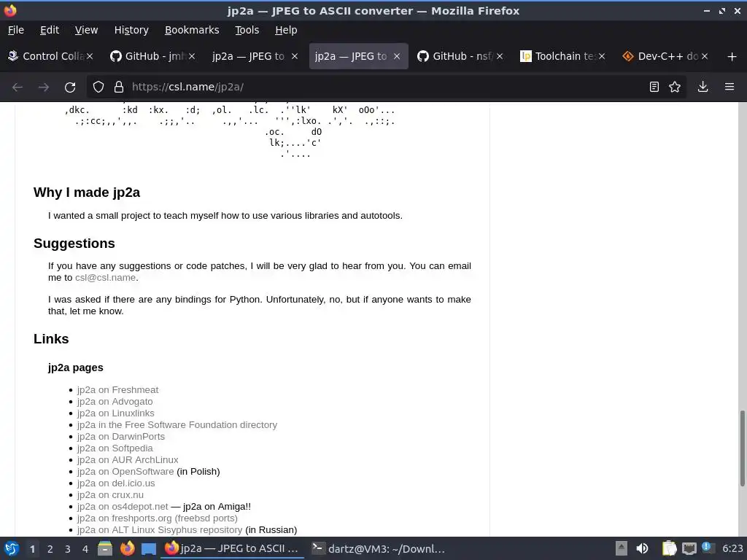Screen dimensions: 747x560
Task: Click the csl@csl.name email link
Action: [x=105, y=278]
